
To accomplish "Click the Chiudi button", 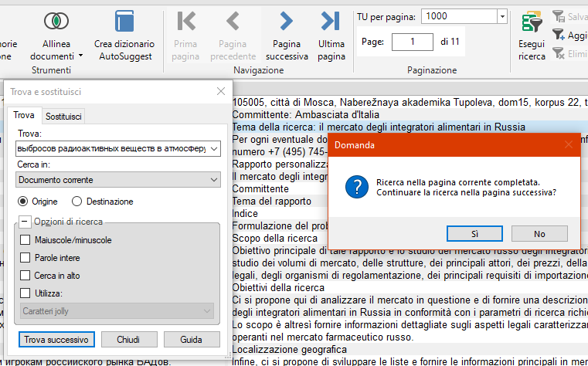I will point(129,340).
